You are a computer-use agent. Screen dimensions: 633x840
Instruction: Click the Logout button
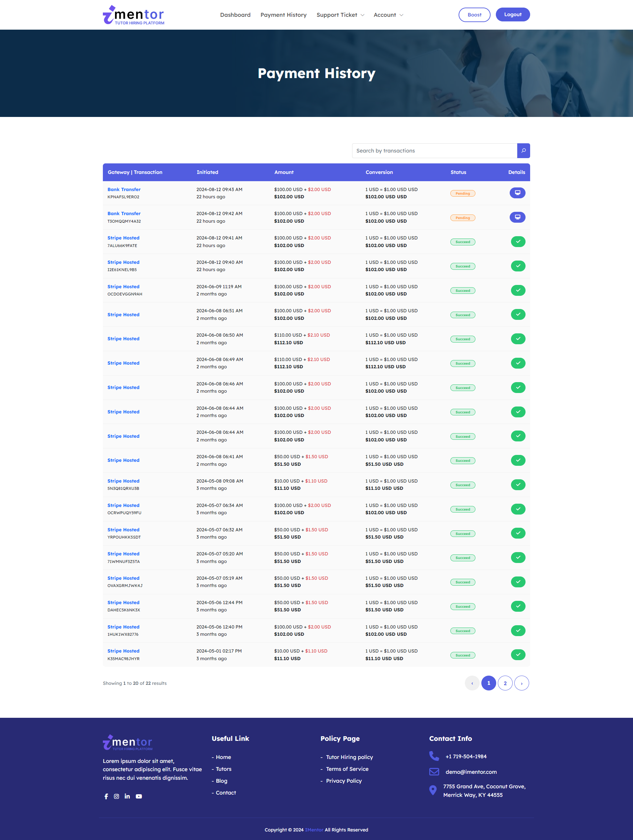tap(512, 14)
